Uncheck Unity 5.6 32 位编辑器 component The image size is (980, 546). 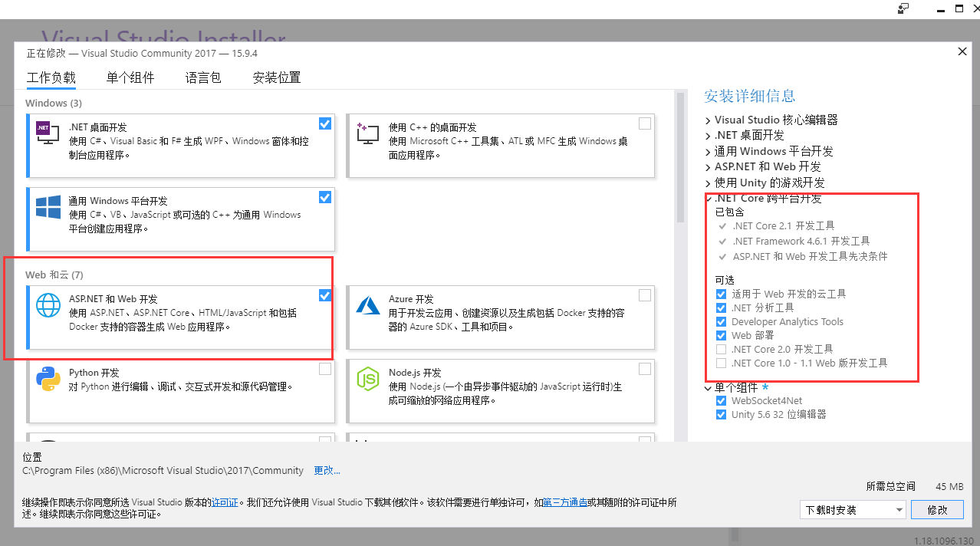[721, 414]
